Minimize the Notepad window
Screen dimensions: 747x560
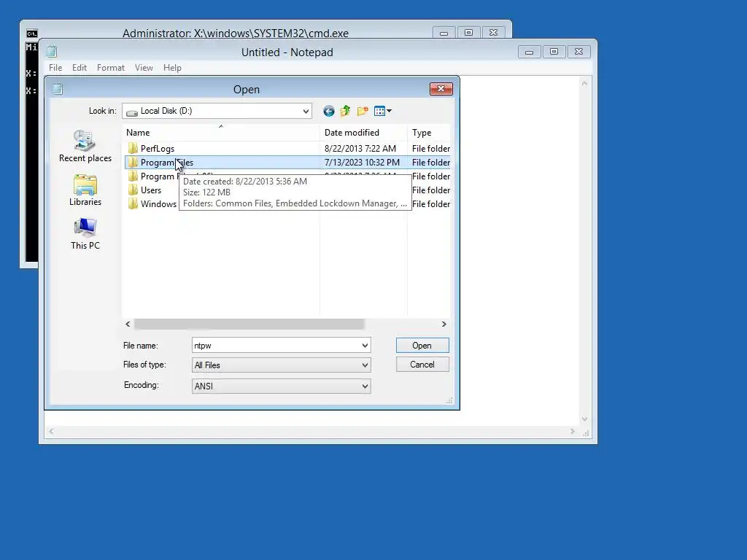(530, 52)
